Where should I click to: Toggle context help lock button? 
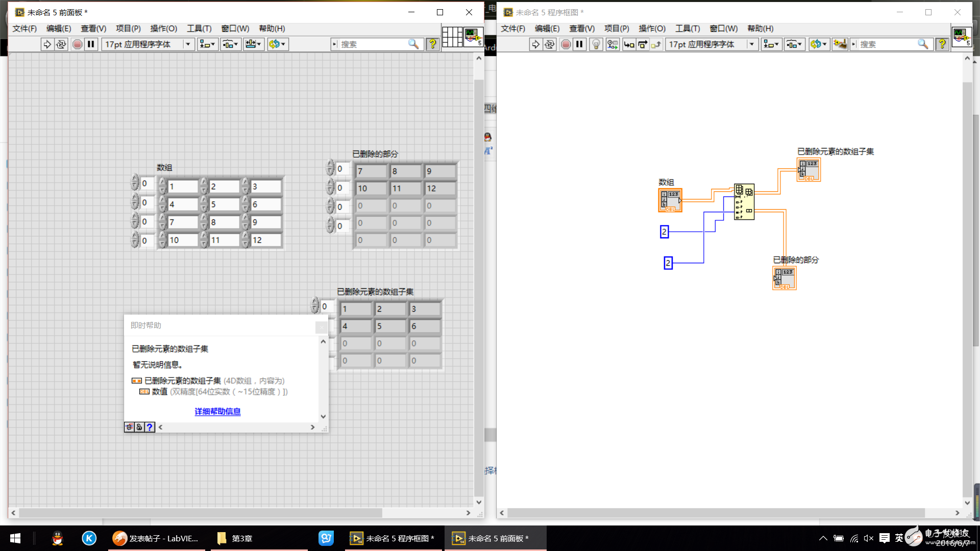pos(139,427)
